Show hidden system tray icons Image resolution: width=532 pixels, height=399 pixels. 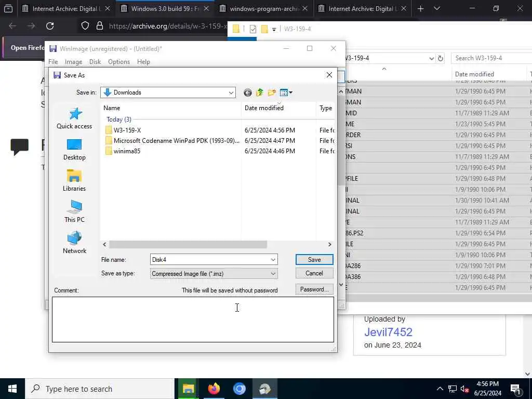pos(440,389)
